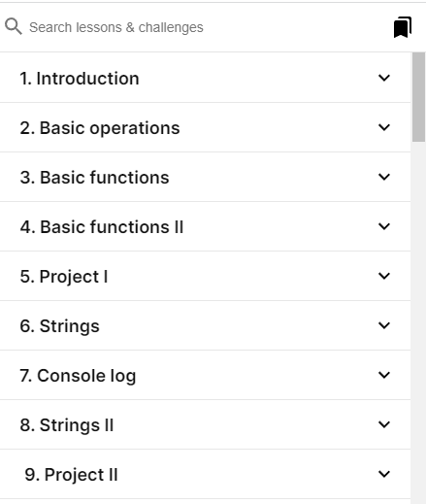
Task: Open the 9. Project II section
Action: click(205, 474)
